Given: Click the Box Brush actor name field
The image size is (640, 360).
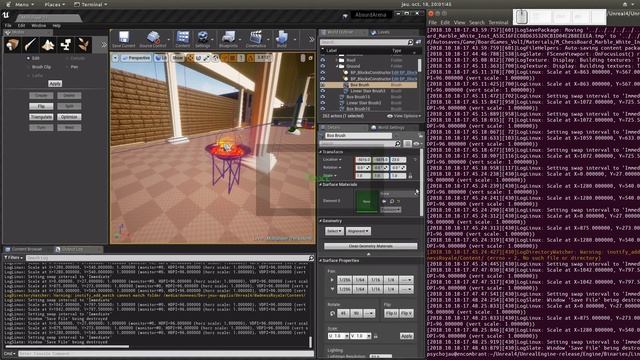Looking at the screenshot, I should 358,135.
